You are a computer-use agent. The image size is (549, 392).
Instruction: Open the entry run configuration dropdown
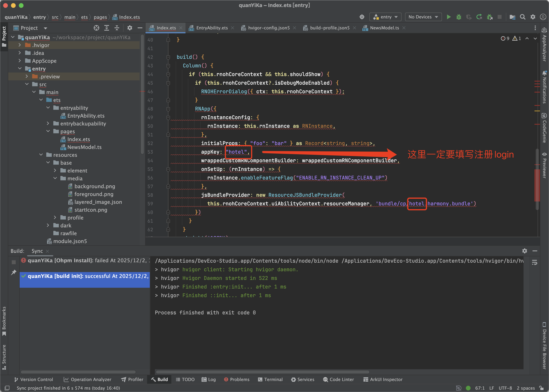tap(385, 17)
